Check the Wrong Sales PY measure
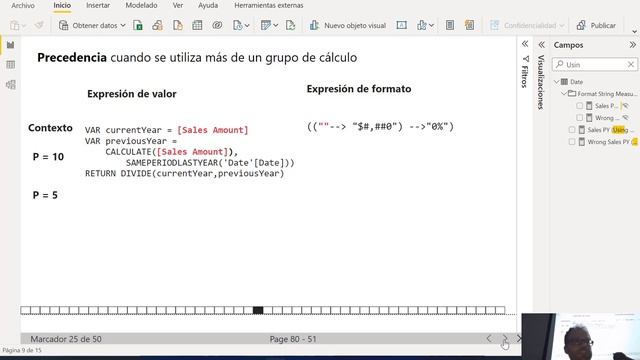Screen dimensions: 640x360 tap(572, 142)
